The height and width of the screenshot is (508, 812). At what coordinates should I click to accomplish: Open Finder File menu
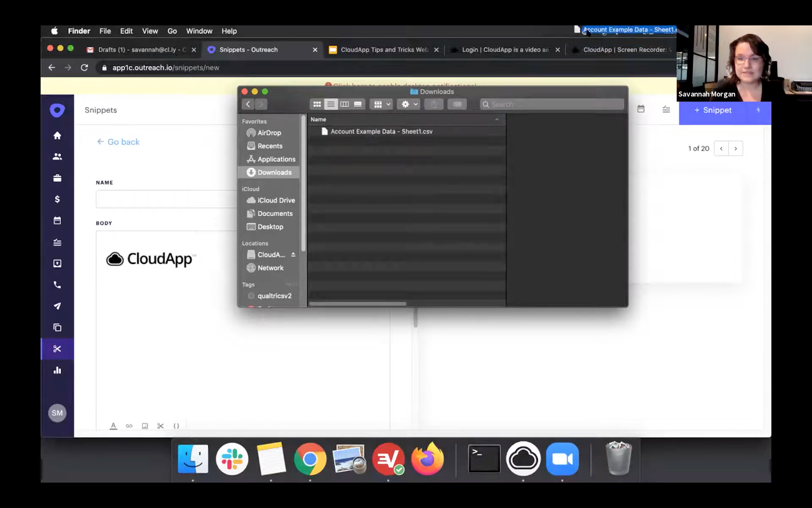[x=105, y=31]
